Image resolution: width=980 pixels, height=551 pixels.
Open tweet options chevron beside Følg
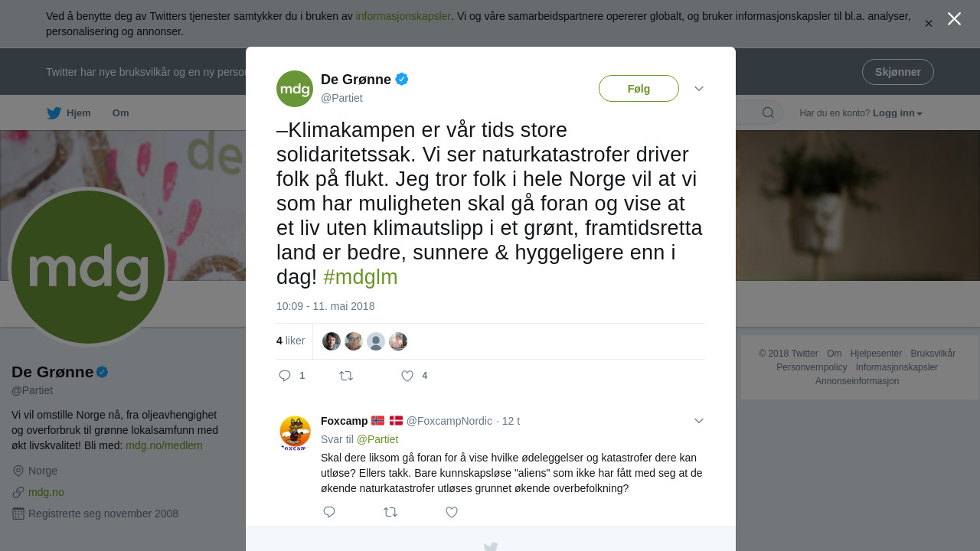699,89
